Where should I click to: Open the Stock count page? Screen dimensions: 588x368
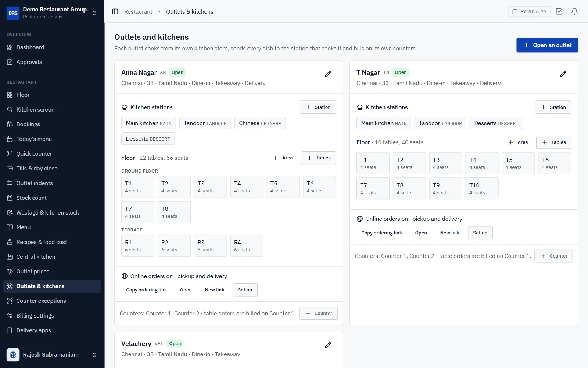click(52, 198)
